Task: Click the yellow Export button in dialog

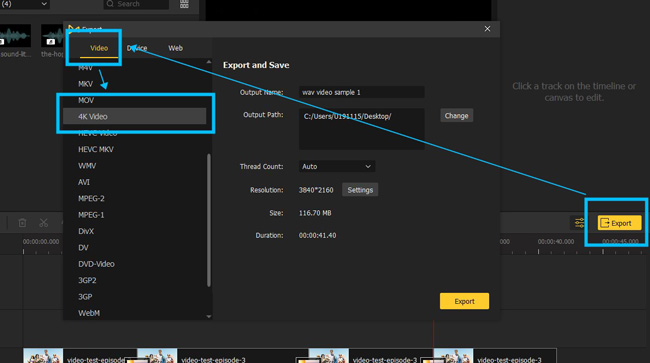Action: pyautogui.click(x=464, y=301)
